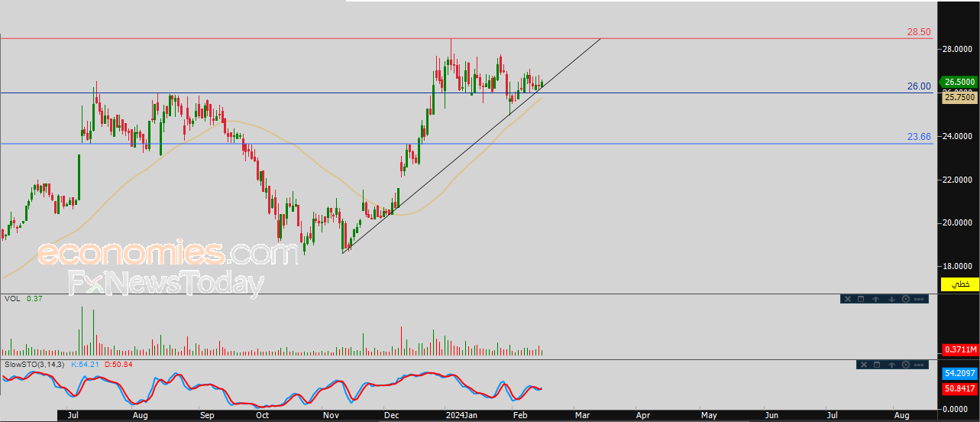Click the VOL 0.37 indicator title

[23, 298]
